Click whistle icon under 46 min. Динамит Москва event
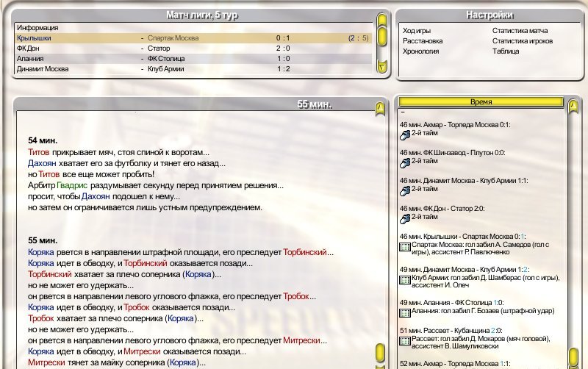 click(404, 190)
